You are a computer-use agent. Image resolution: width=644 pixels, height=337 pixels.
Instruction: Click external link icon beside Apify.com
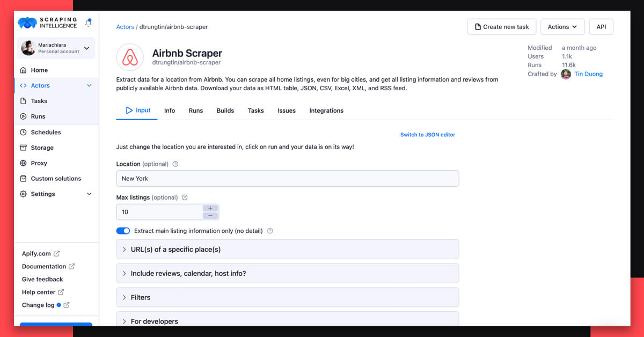click(56, 254)
